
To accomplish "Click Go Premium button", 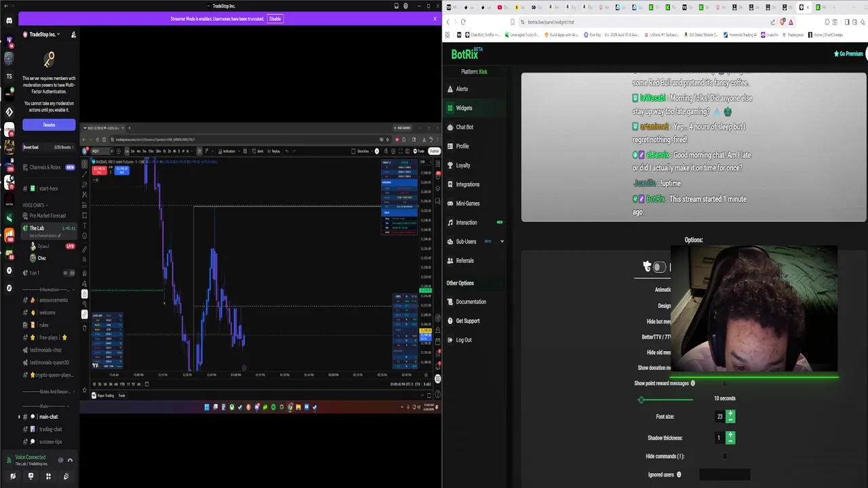I will point(848,54).
